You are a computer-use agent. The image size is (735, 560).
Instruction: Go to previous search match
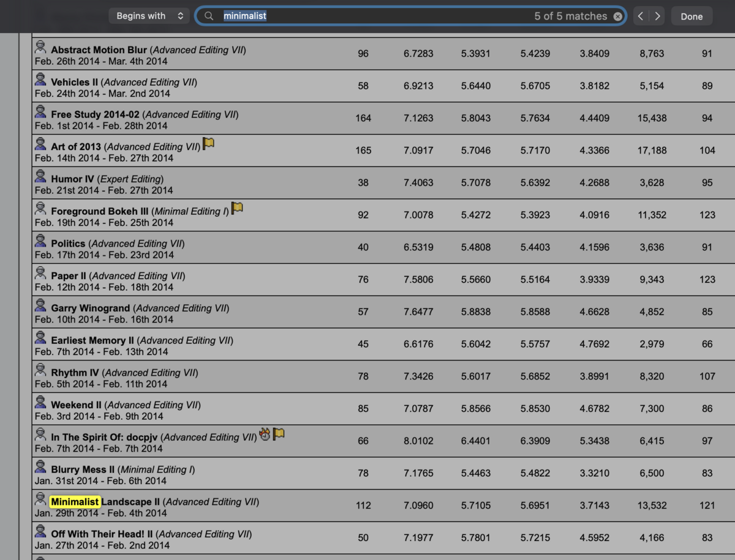[x=641, y=16]
